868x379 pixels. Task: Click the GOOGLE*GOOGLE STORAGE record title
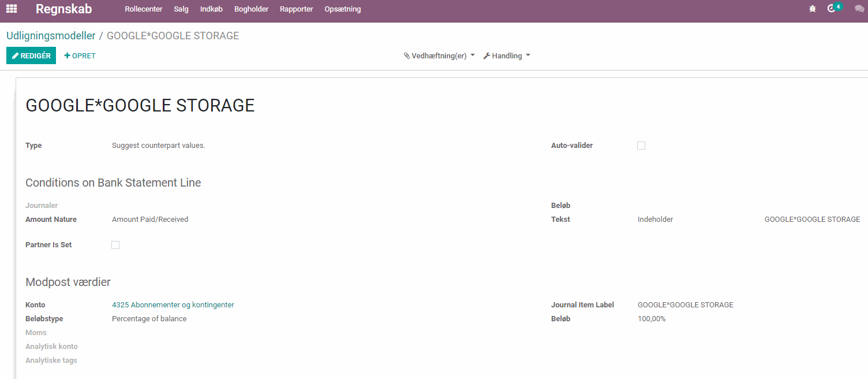(140, 105)
